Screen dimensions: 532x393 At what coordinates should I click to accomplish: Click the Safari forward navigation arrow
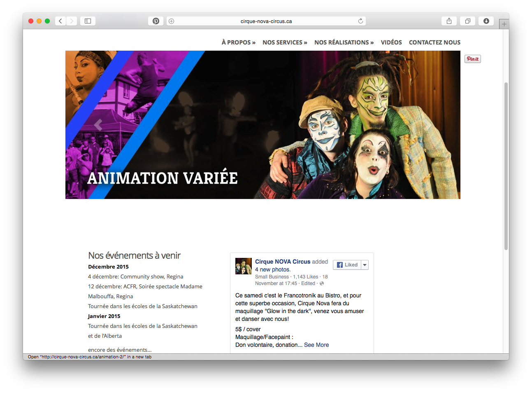[x=72, y=21]
